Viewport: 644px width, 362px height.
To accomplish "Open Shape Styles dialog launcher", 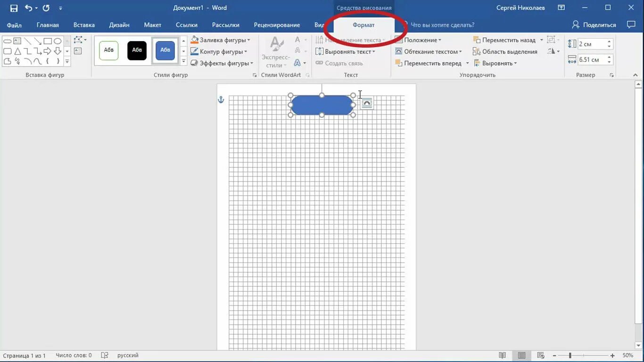I will click(x=255, y=75).
